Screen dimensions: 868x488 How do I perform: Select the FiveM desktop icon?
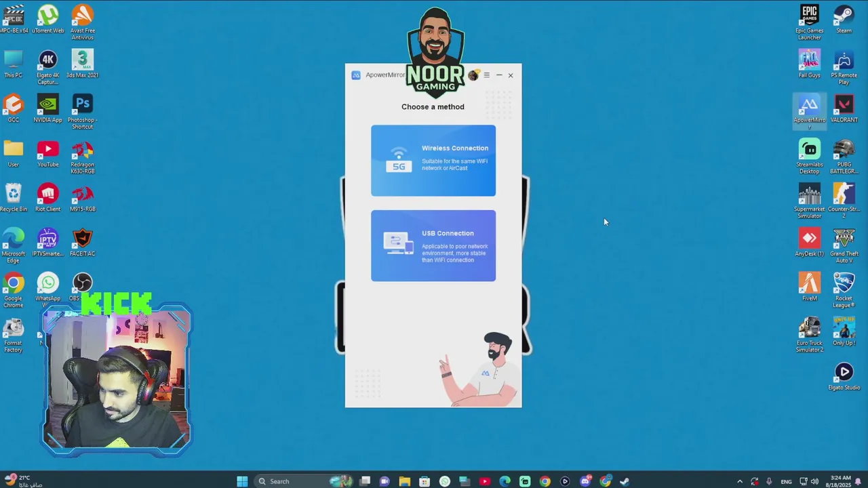pos(809,287)
